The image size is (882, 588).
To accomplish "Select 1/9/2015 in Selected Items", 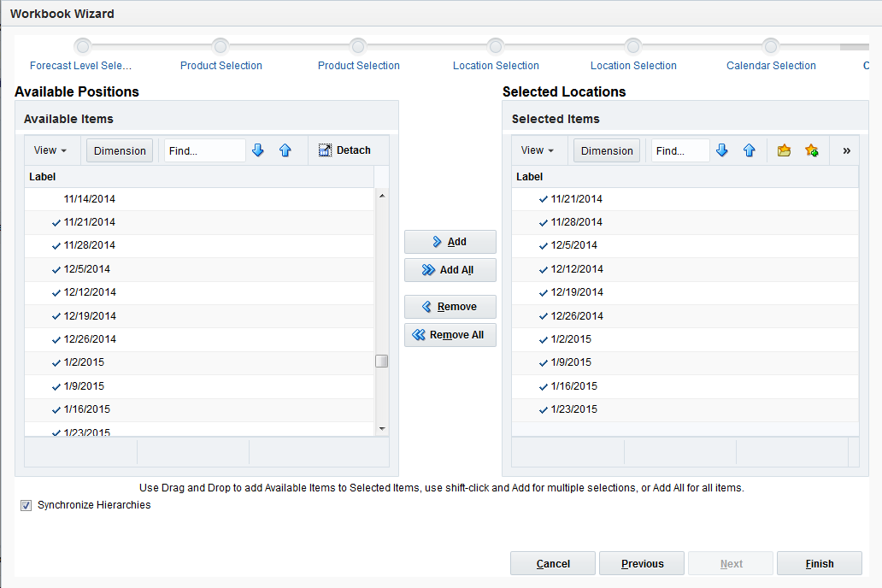I will tap(685, 363).
